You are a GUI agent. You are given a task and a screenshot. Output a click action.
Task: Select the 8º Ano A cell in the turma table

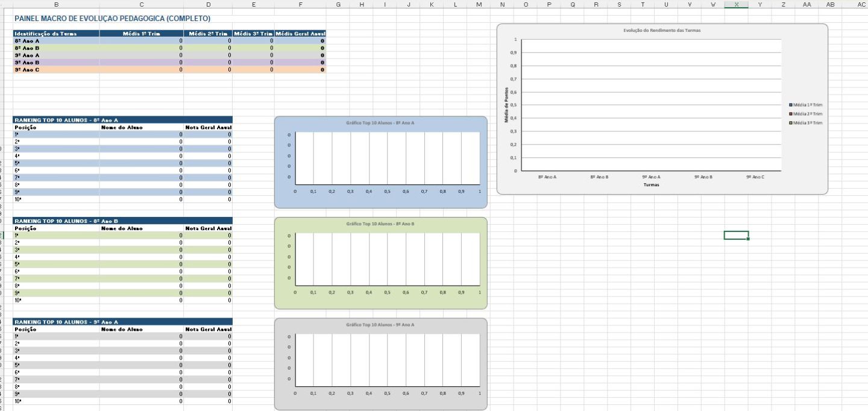(x=56, y=40)
